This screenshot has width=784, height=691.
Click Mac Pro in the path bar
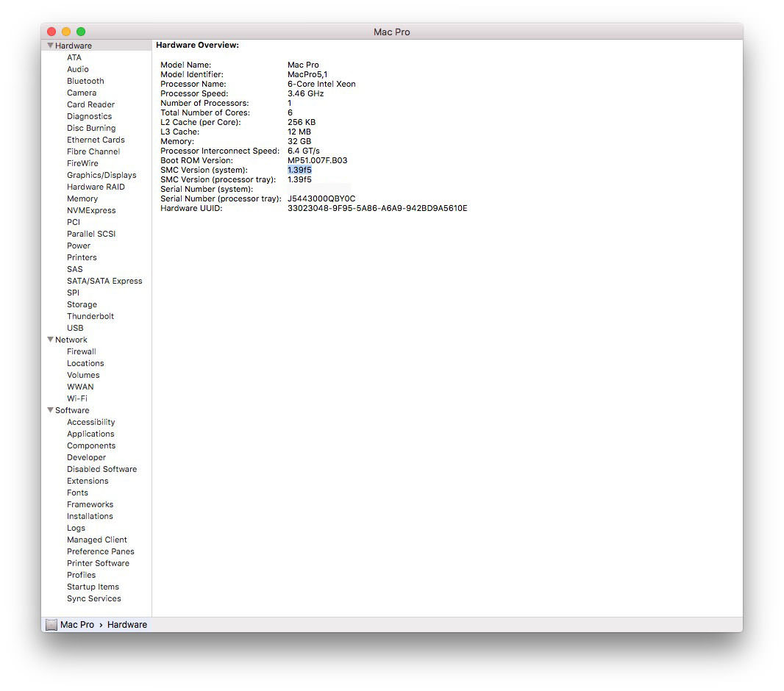point(77,625)
